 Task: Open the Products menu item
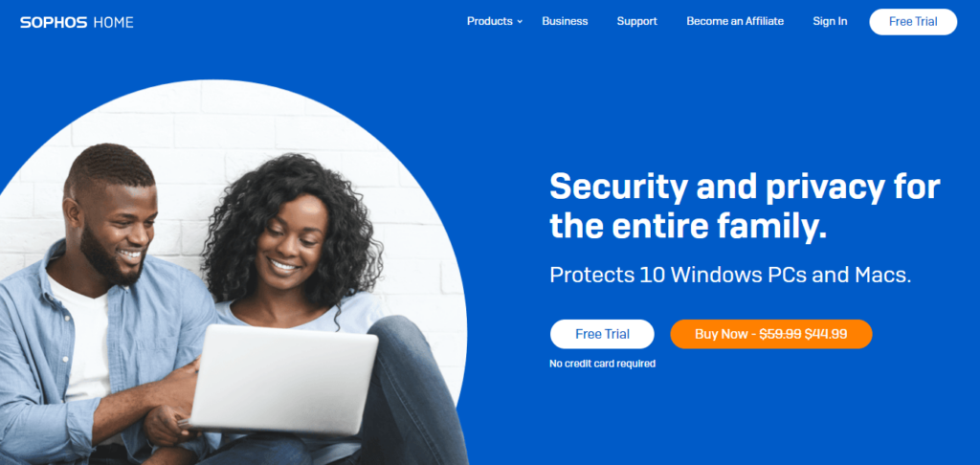pyautogui.click(x=489, y=21)
